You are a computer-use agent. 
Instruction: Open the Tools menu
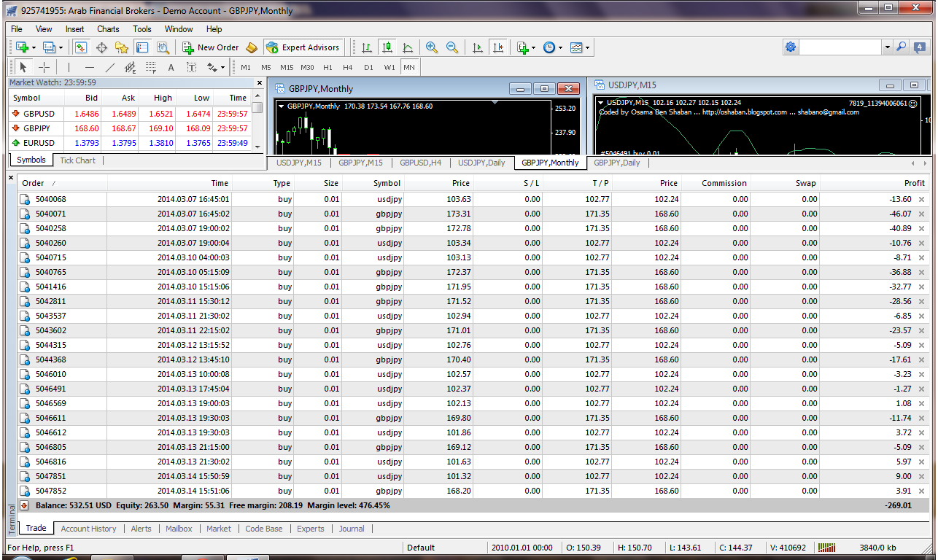pyautogui.click(x=142, y=29)
